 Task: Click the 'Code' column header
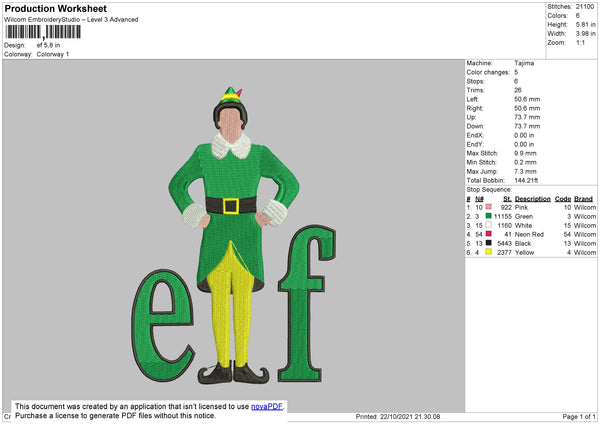563,199
